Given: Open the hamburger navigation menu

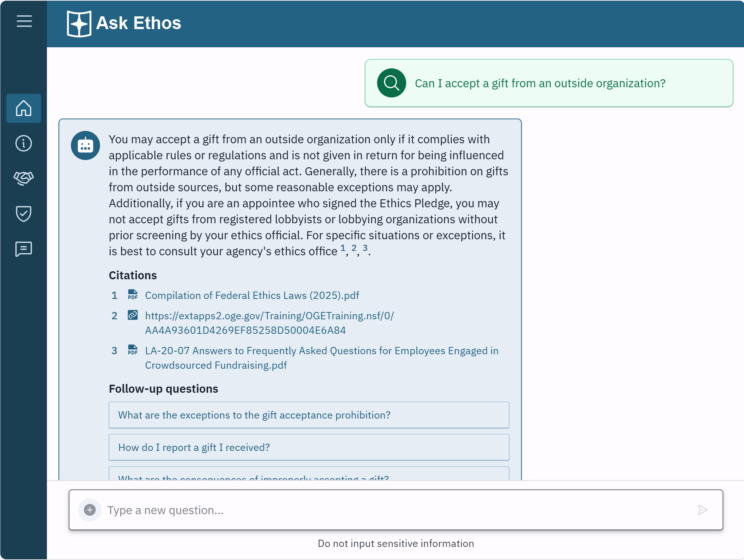Looking at the screenshot, I should (x=24, y=21).
